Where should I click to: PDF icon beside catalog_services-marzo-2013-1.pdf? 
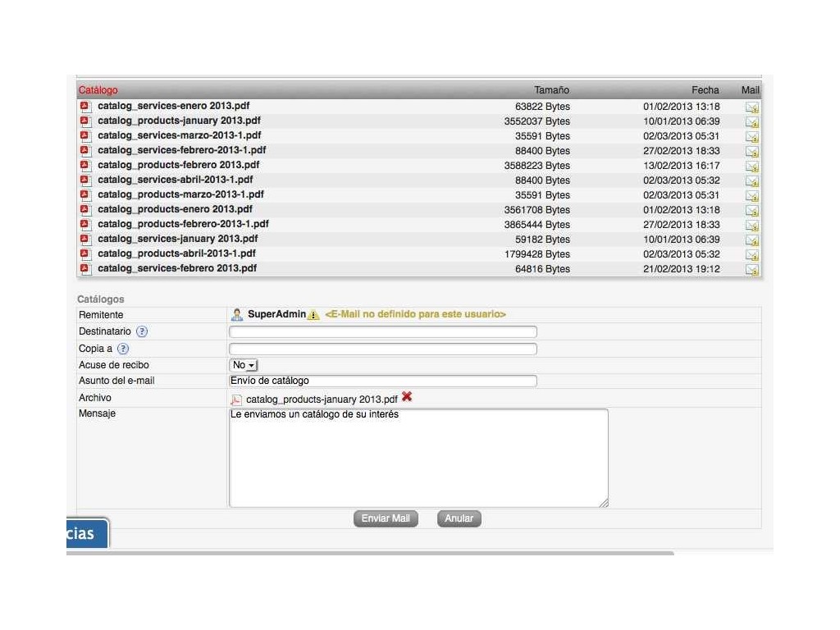click(x=85, y=135)
